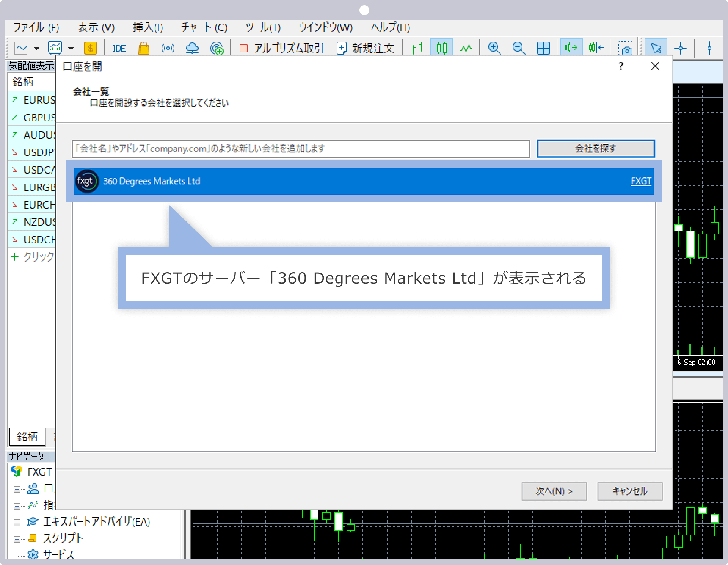Select NZDUS symbol row
The height and width of the screenshot is (565, 728).
[x=32, y=222]
